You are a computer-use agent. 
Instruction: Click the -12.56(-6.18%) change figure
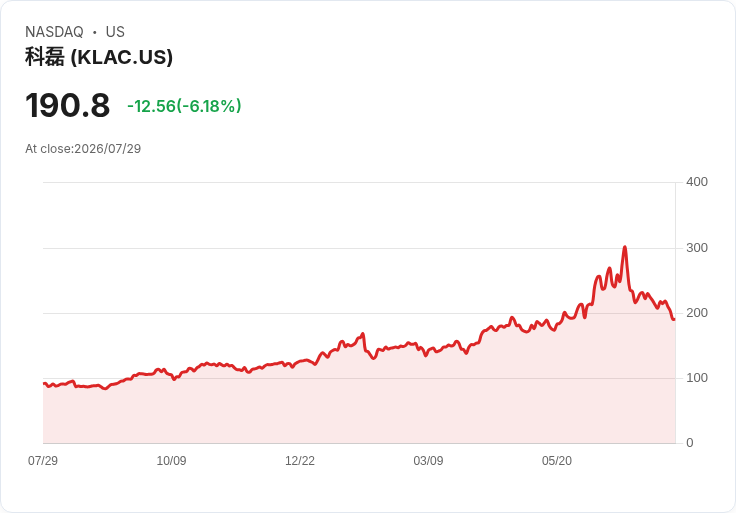[184, 106]
